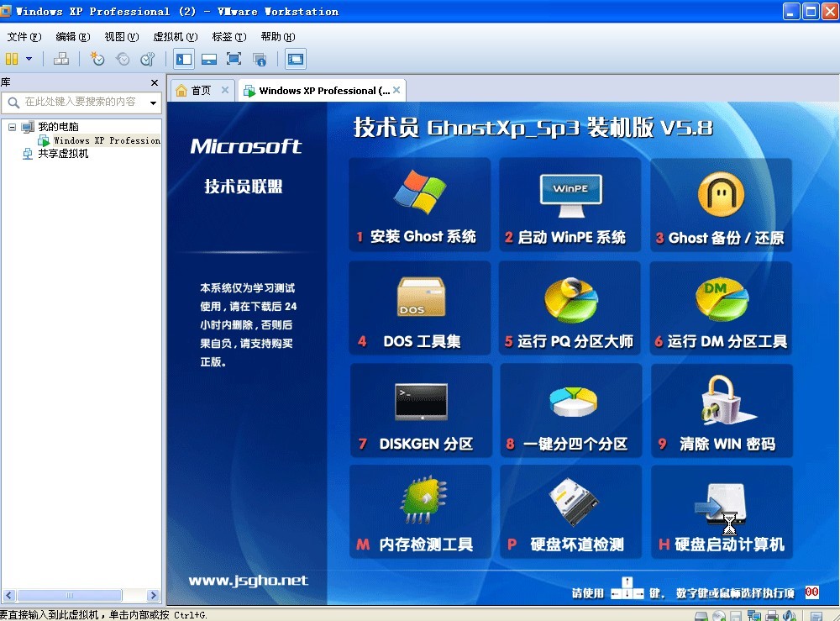The width and height of the screenshot is (840, 621).
Task: Choose option 9 清除 WIN 密码
Action: tap(722, 410)
